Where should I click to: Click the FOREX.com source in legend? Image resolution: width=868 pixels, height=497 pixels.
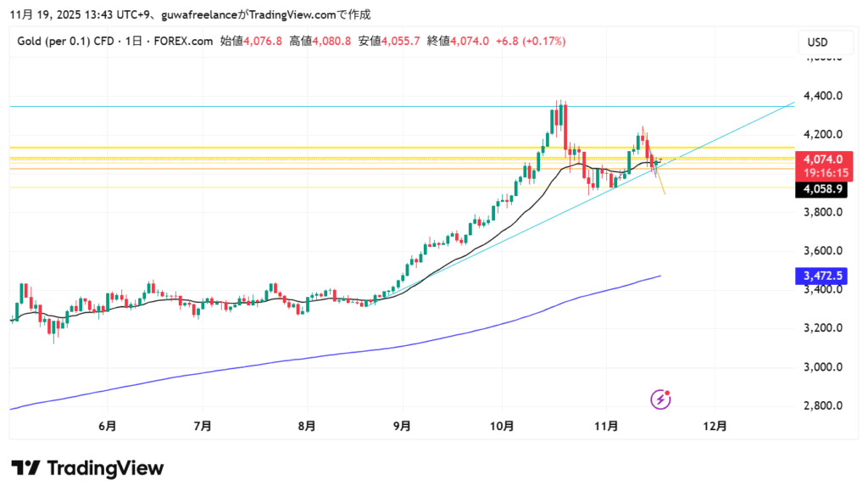pos(185,41)
